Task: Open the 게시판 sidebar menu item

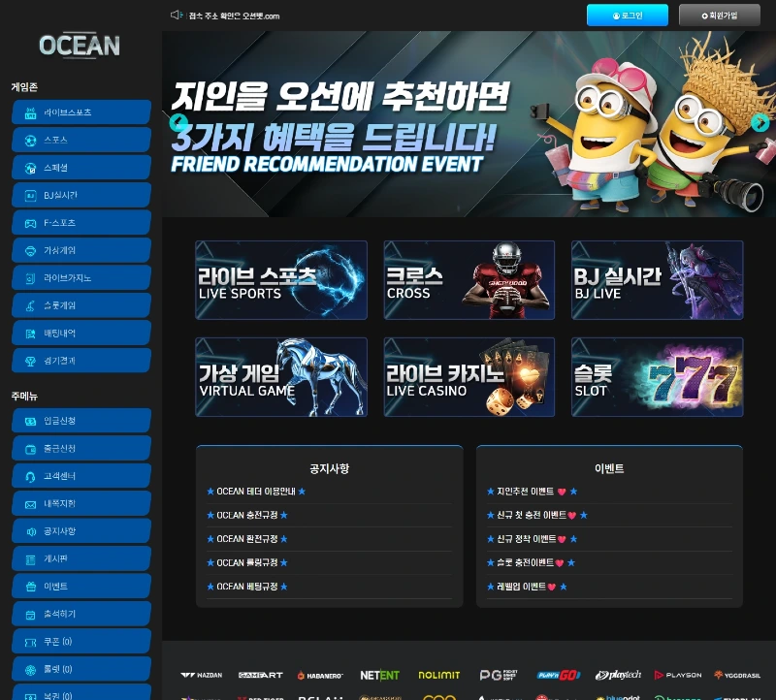Action: [x=81, y=559]
